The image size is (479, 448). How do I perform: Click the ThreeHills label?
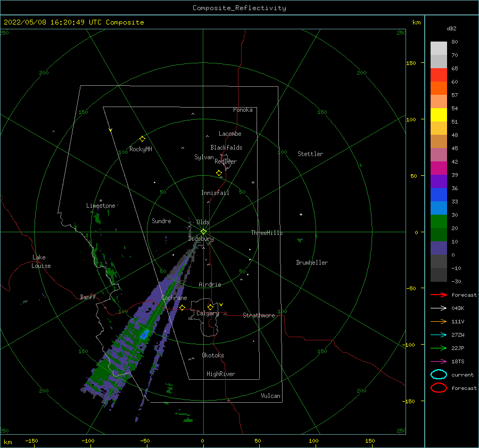click(x=267, y=233)
